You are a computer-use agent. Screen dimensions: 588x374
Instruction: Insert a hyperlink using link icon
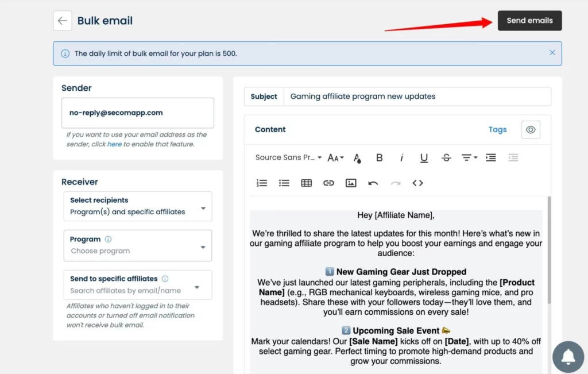328,183
